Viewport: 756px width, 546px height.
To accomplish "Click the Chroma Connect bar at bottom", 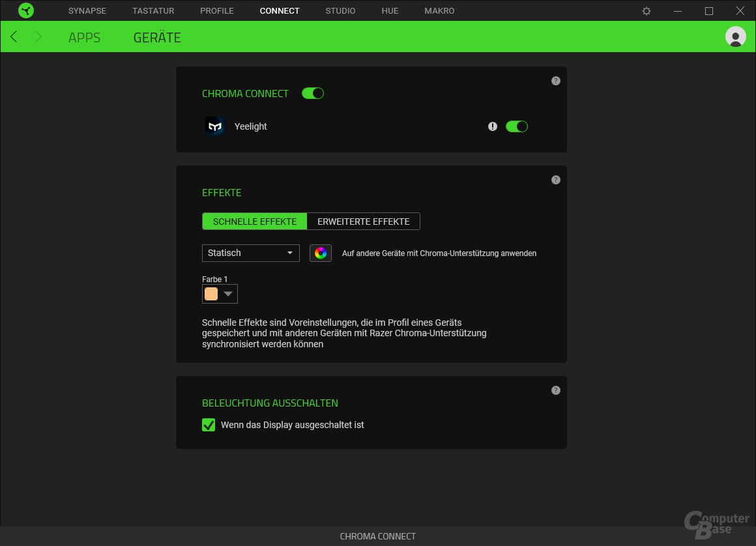I will (x=378, y=536).
